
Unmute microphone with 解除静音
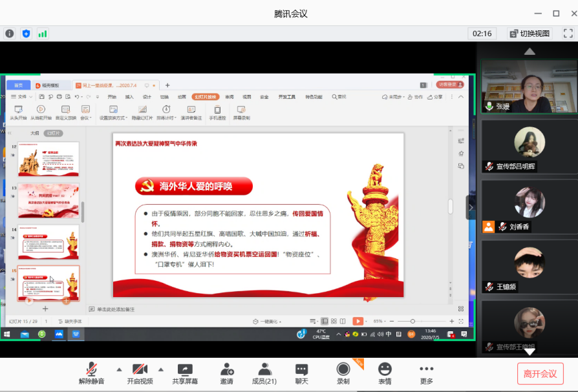[92, 373]
